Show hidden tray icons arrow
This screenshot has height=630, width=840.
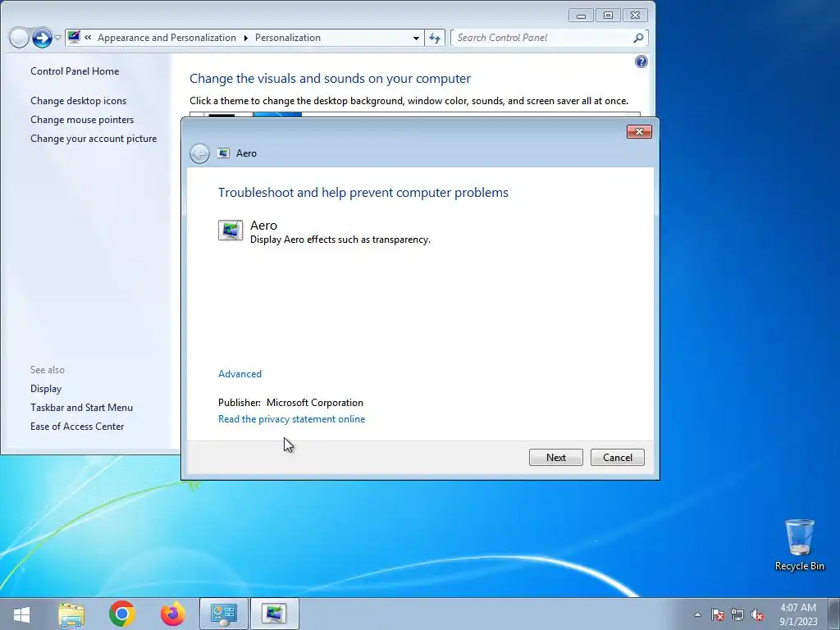coord(697,614)
